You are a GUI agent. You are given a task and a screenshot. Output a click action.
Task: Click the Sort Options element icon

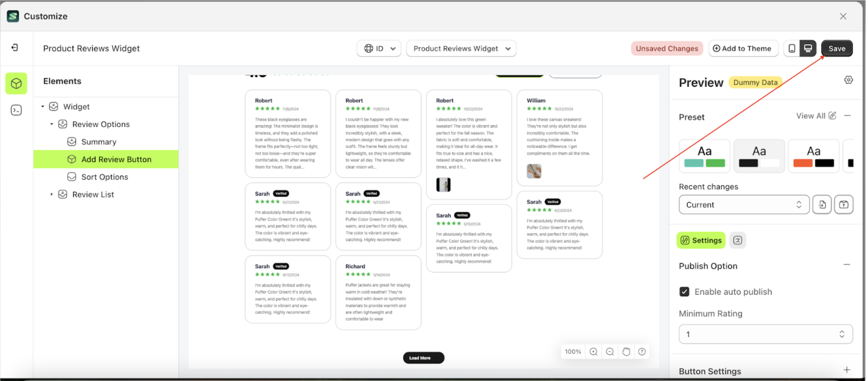(x=72, y=177)
